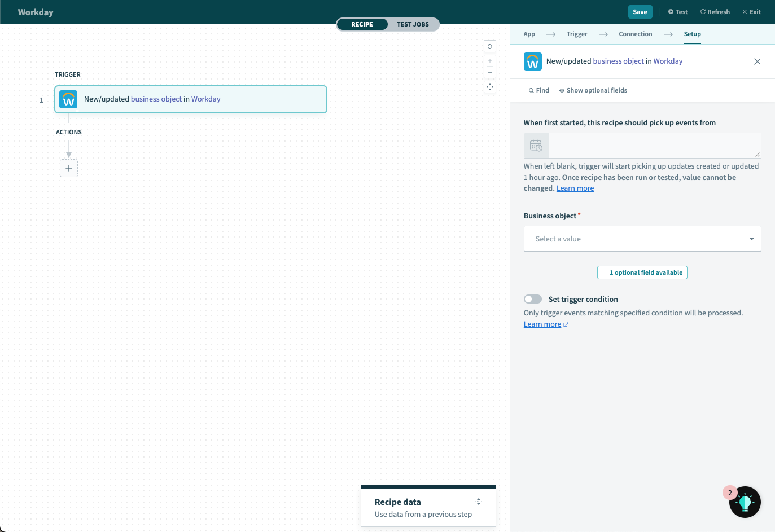Show optional fields via the eye toggle

(x=561, y=90)
